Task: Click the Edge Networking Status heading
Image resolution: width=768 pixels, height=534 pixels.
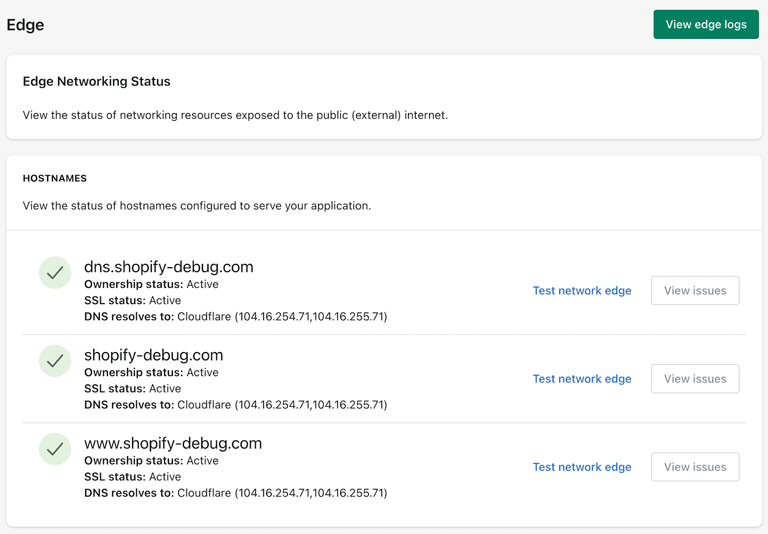Action: point(96,81)
